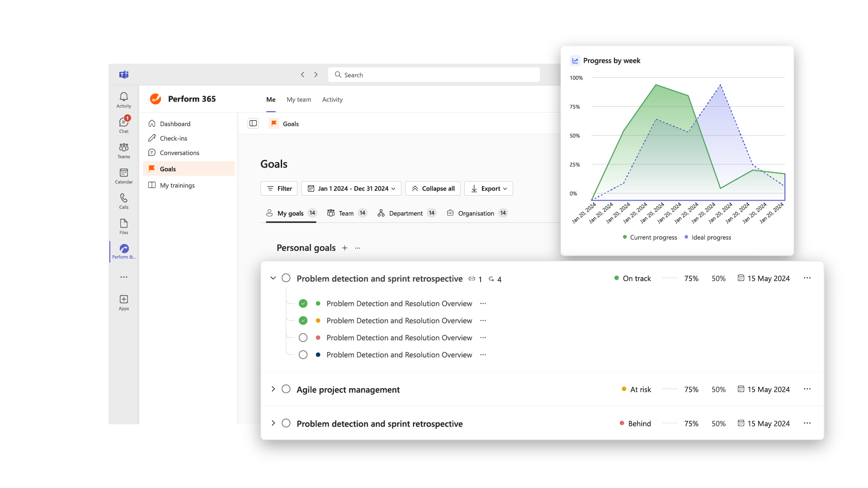Switch to Perform 365 Activity tab
868x488 pixels.
pos(332,99)
